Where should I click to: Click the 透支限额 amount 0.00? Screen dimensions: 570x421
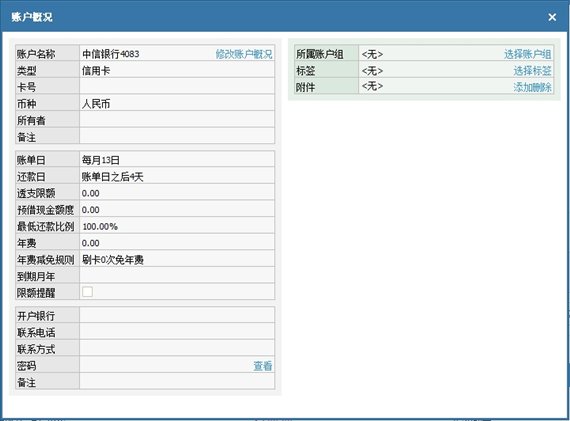pos(91,193)
